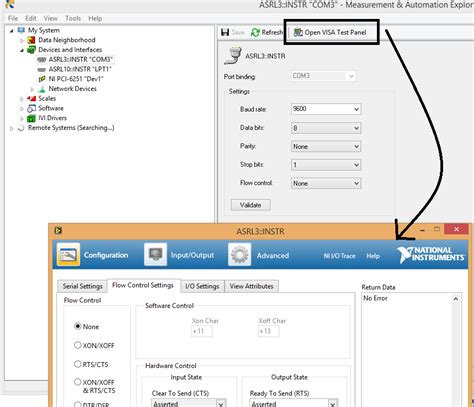Image resolution: width=474 pixels, height=407 pixels.
Task: Select RTS/CTS flow control option
Action: click(x=78, y=364)
